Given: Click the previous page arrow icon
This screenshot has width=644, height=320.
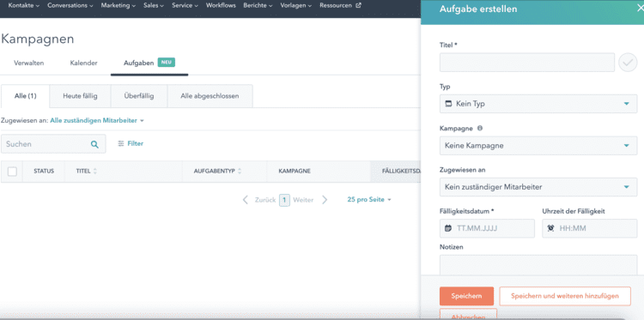Looking at the screenshot, I should [246, 200].
